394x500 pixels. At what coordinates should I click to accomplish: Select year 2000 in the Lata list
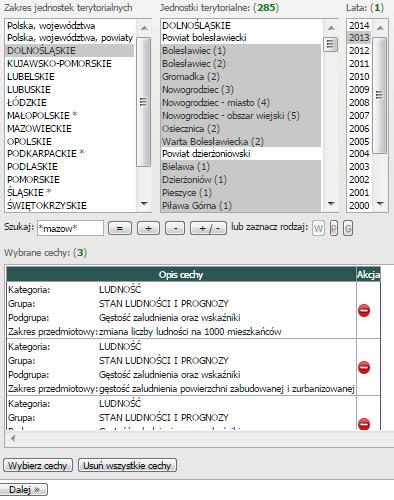coord(359,206)
